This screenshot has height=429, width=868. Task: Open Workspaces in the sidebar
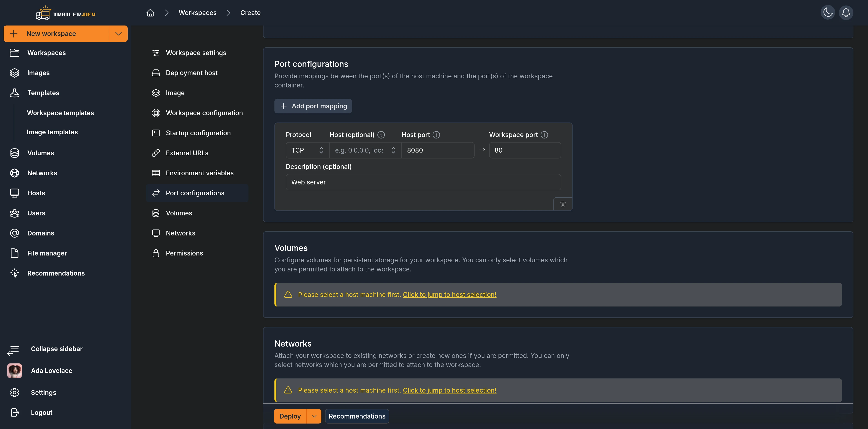(x=46, y=53)
